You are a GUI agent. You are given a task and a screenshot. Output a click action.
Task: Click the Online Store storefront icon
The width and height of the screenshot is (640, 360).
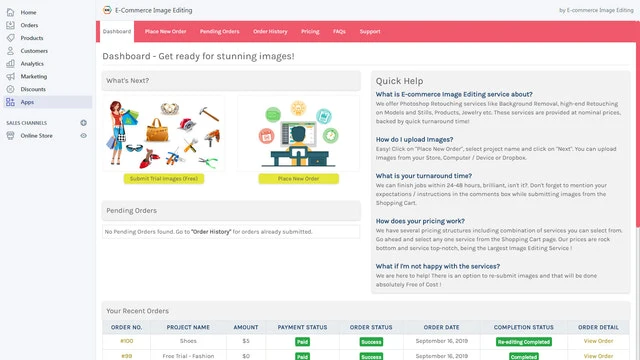tap(10, 136)
